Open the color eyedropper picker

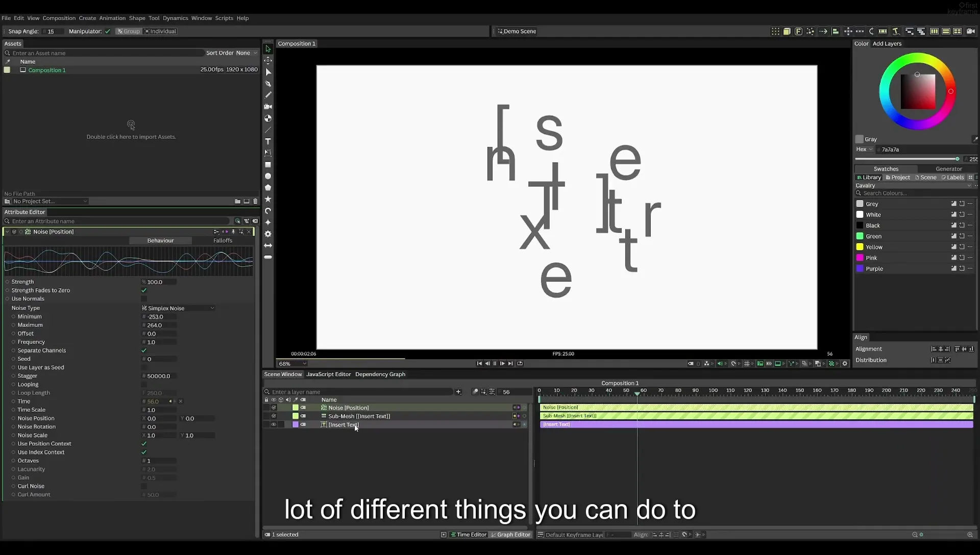pos(975,139)
